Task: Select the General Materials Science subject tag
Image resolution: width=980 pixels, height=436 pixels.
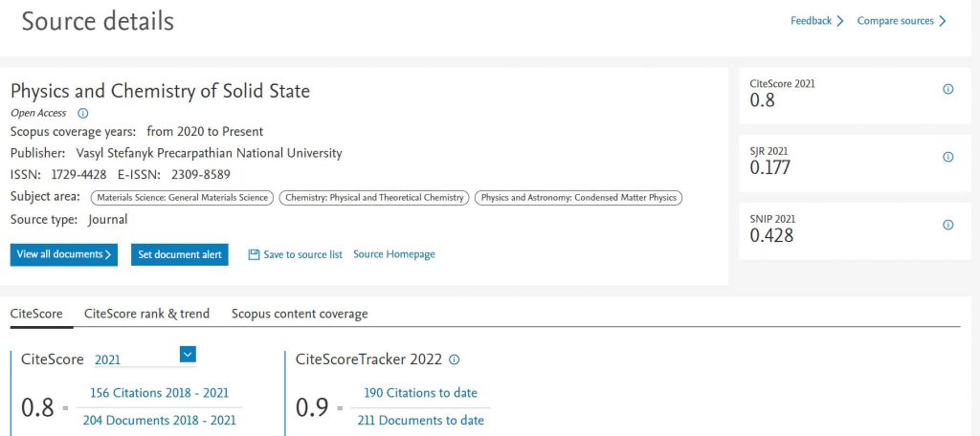Action: coord(182,198)
